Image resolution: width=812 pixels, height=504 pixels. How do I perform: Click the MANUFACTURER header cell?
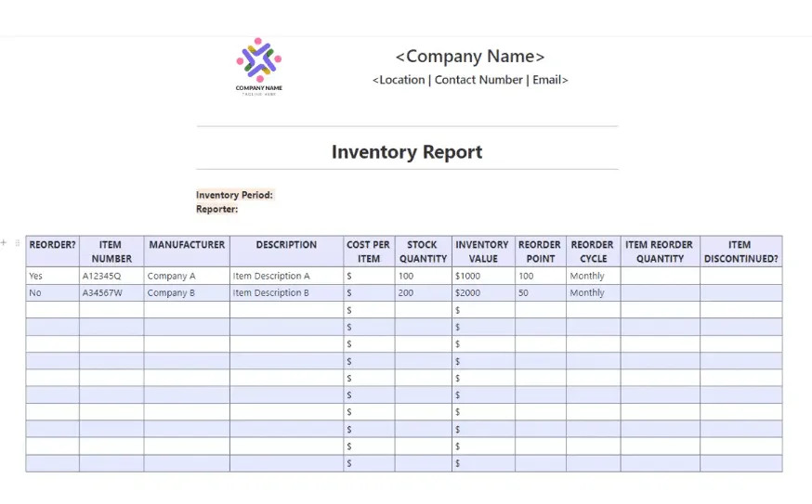187,252
